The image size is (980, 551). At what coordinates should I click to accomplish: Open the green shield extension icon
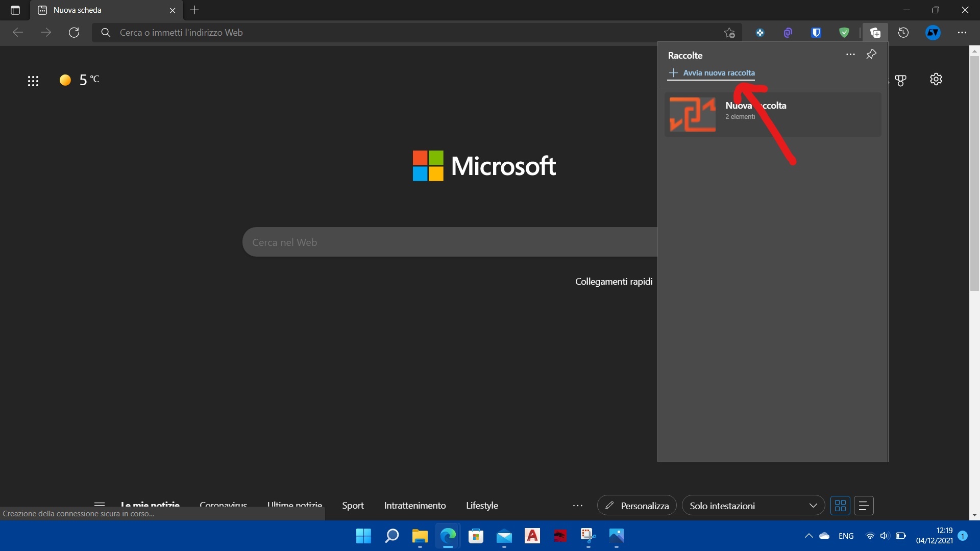[844, 33]
